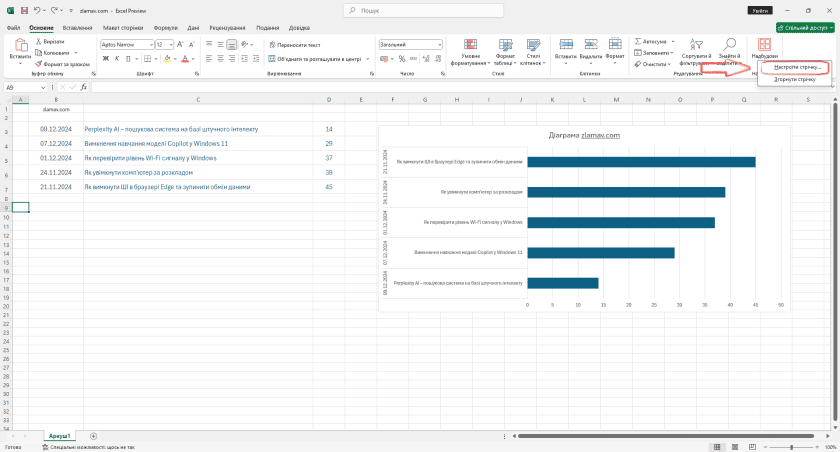Click Sort and Filter (Сортувати й фільтрувати)
This screenshot has width=840, height=452.
pos(696,52)
